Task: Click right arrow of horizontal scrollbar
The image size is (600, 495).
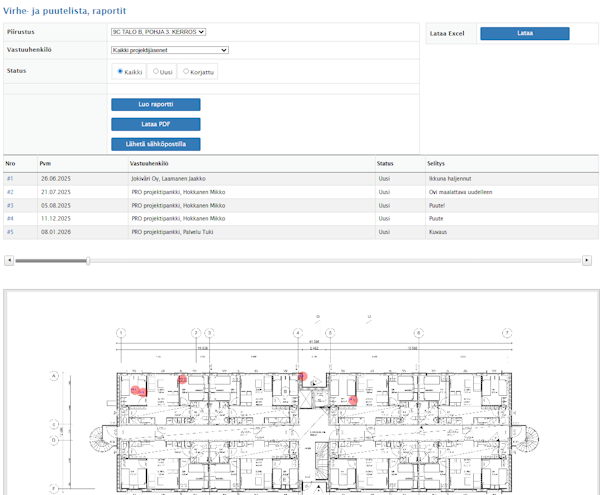Action: [x=587, y=260]
